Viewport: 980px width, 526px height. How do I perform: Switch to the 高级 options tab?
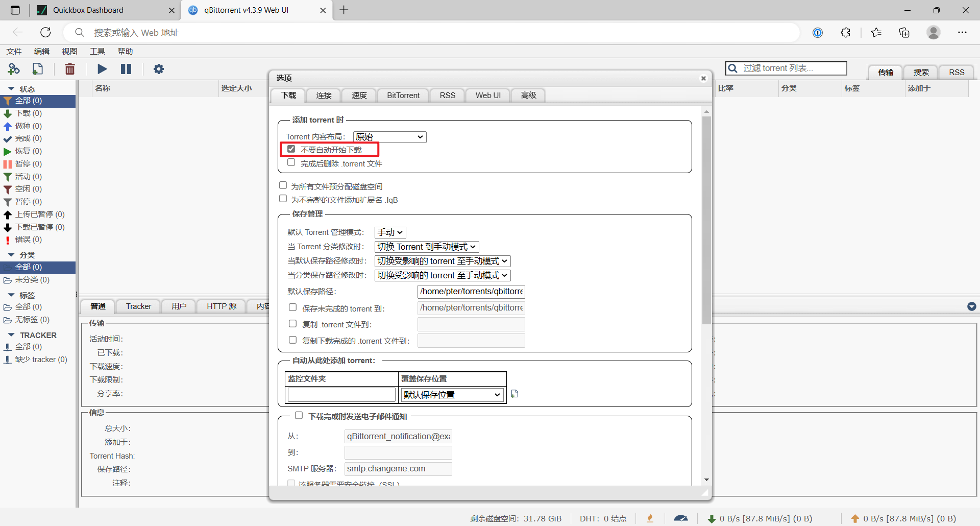pyautogui.click(x=528, y=95)
